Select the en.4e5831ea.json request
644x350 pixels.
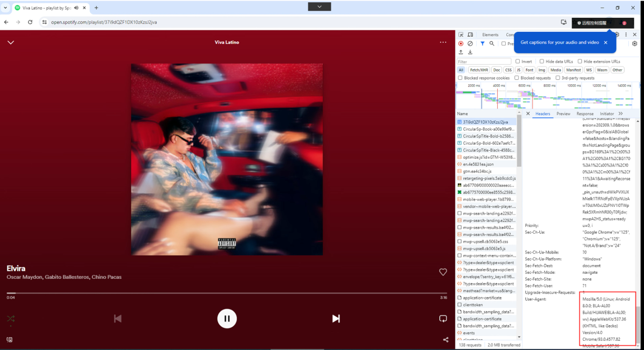[x=486, y=164]
